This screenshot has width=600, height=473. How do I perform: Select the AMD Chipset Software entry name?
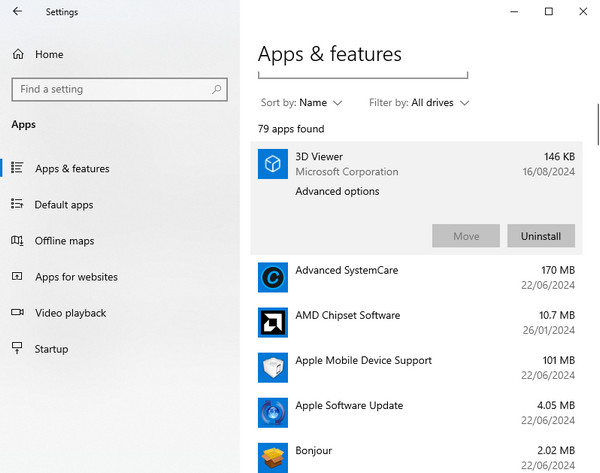pos(348,315)
